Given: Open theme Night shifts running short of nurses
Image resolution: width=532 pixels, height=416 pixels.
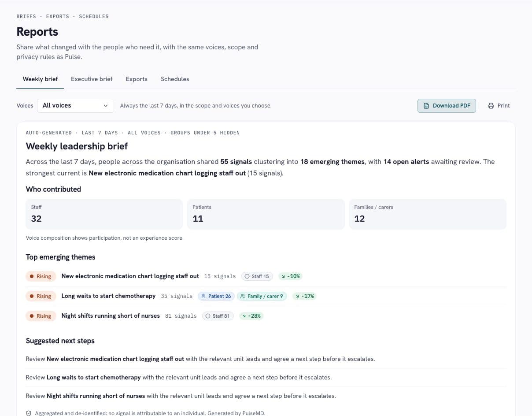Looking at the screenshot, I should (x=111, y=316).
